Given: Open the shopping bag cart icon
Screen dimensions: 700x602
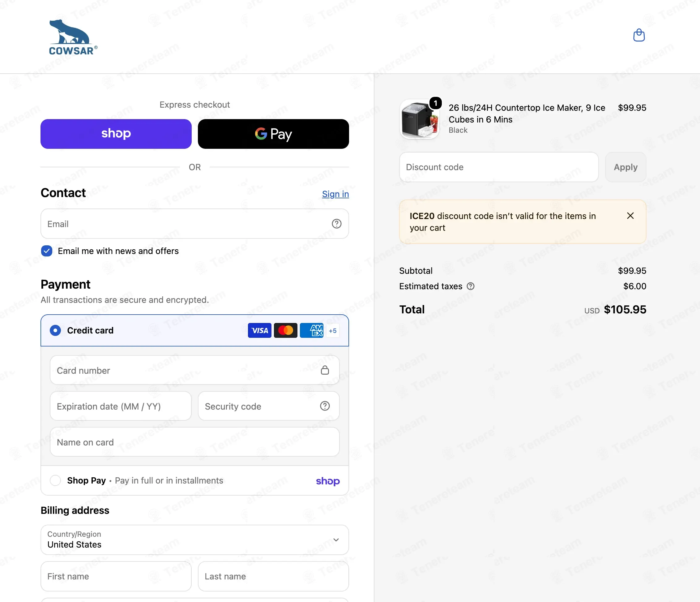Looking at the screenshot, I should pyautogui.click(x=638, y=35).
